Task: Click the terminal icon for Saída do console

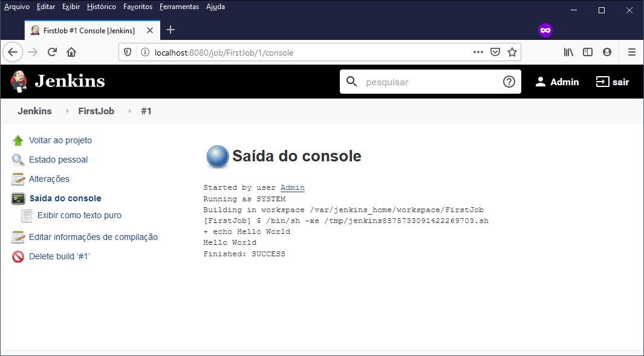Action: point(18,198)
